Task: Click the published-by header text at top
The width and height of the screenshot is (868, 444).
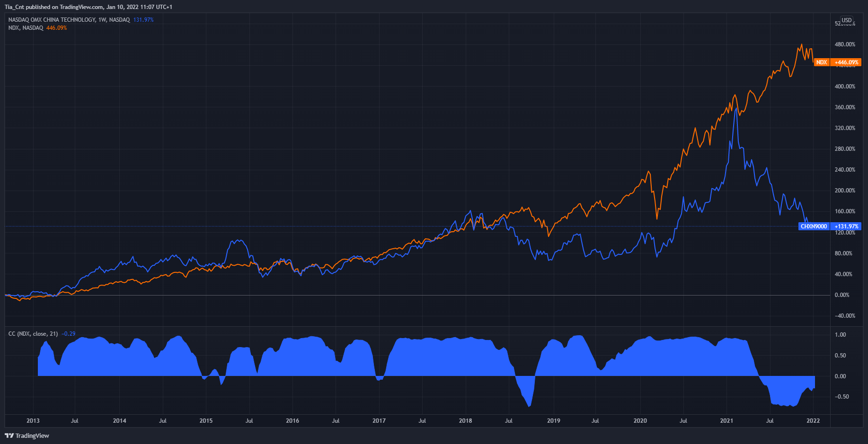Action: [89, 7]
